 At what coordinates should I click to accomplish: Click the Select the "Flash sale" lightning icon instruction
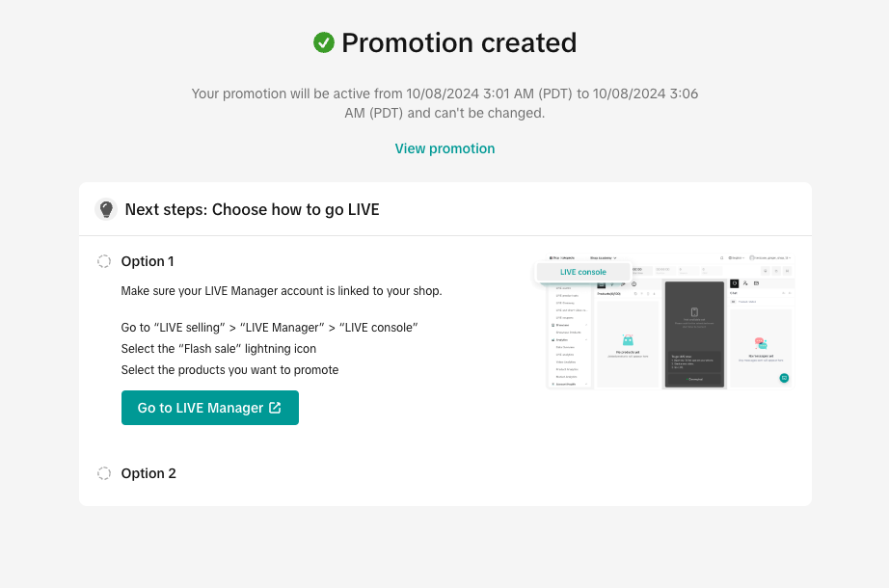(x=219, y=348)
